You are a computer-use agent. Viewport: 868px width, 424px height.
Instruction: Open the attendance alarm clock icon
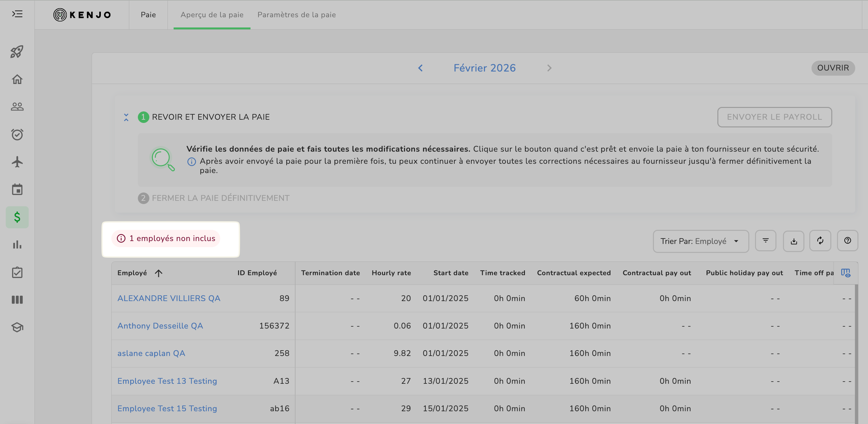17,134
